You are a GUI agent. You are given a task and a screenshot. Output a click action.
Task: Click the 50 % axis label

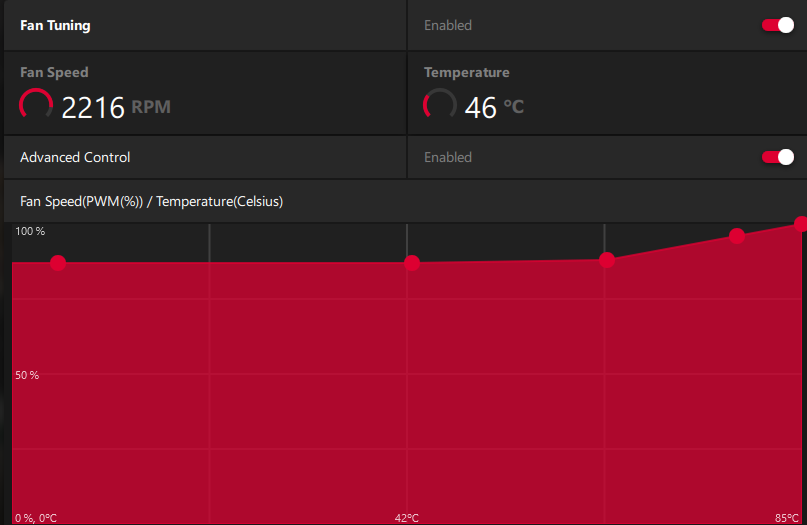point(26,375)
